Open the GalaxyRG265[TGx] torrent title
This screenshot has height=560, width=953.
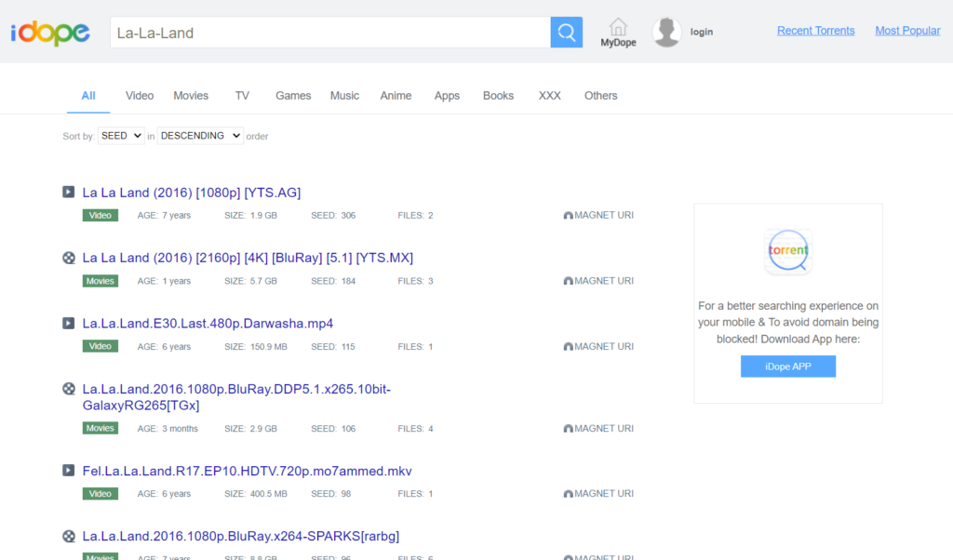tap(236, 397)
